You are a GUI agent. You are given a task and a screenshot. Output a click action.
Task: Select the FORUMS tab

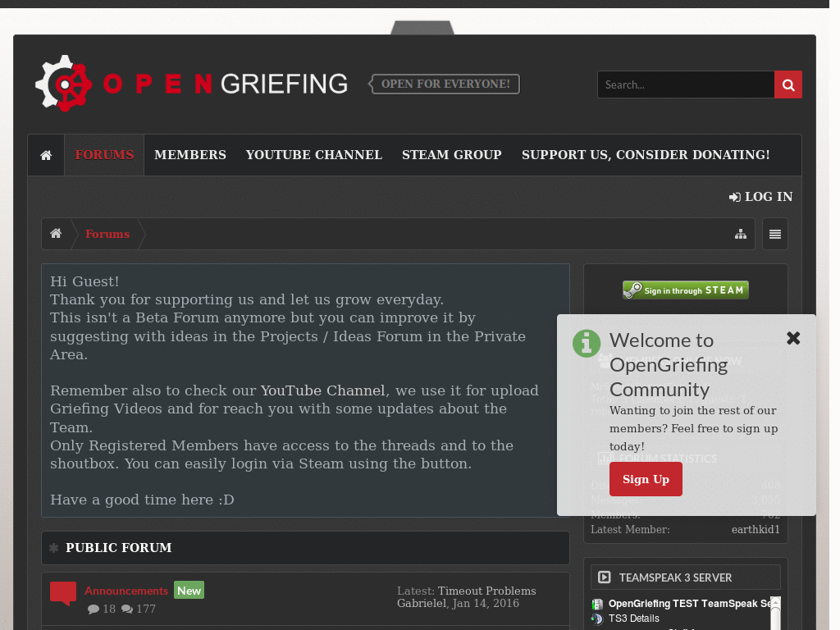(104, 155)
